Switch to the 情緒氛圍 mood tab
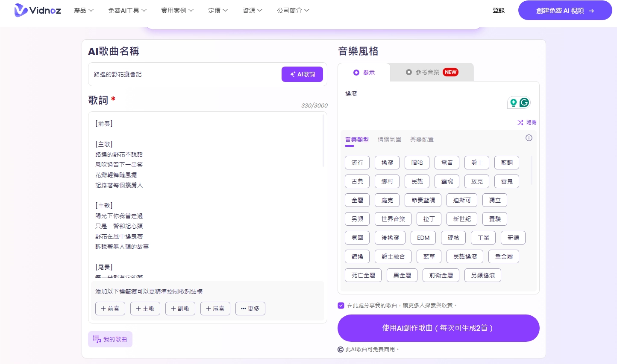Viewport: 617px width, 364px height. tap(389, 140)
